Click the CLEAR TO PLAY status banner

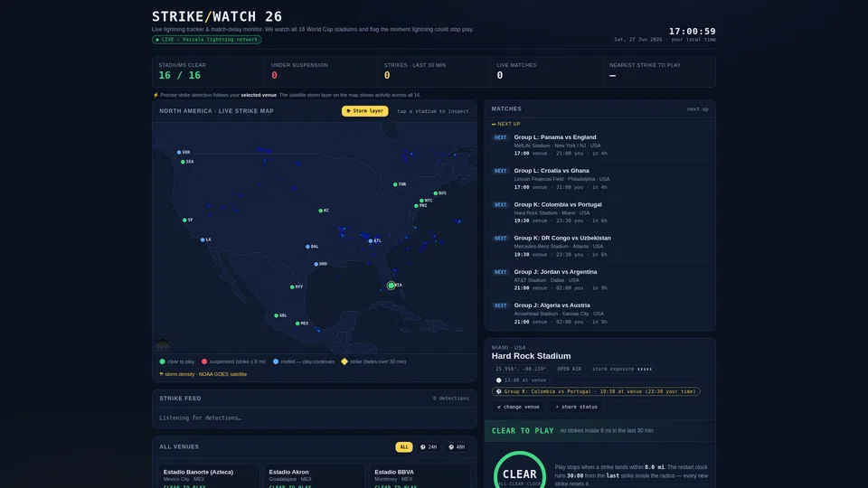[600, 430]
